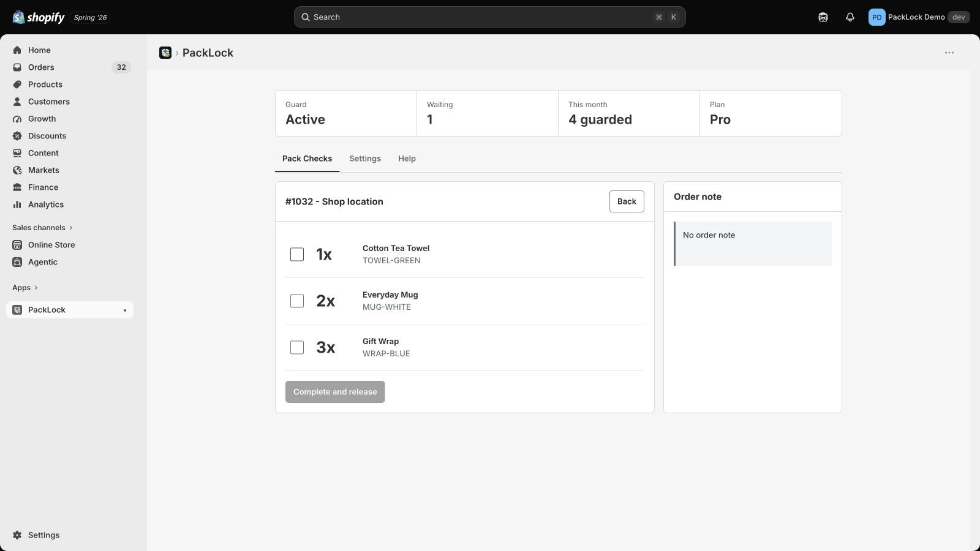980x551 pixels.
Task: Click the Orders inbox icon
Action: 17,67
